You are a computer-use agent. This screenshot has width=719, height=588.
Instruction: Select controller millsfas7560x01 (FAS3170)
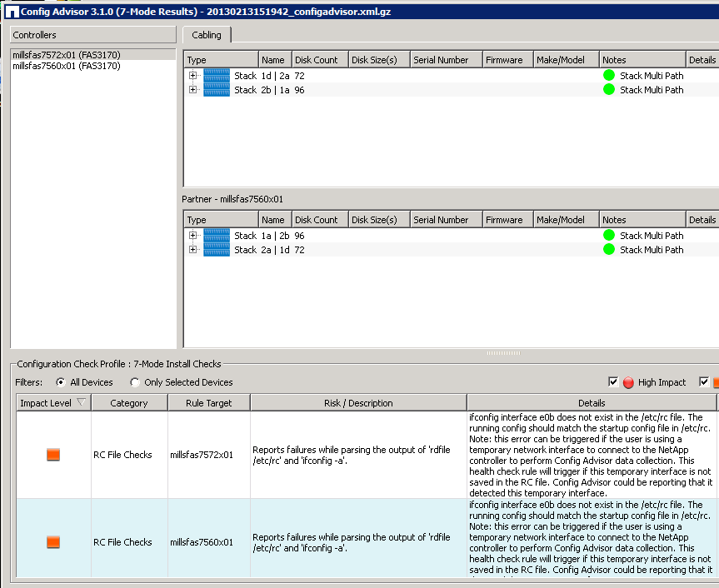click(93, 66)
